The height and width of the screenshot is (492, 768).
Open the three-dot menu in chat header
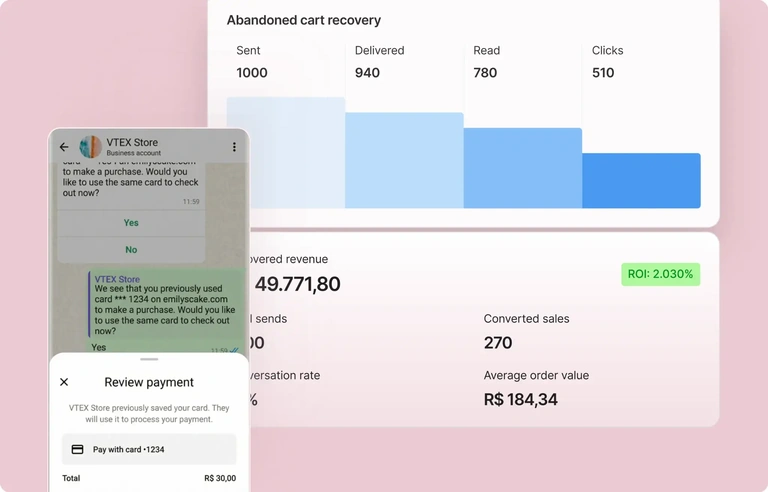tap(234, 147)
